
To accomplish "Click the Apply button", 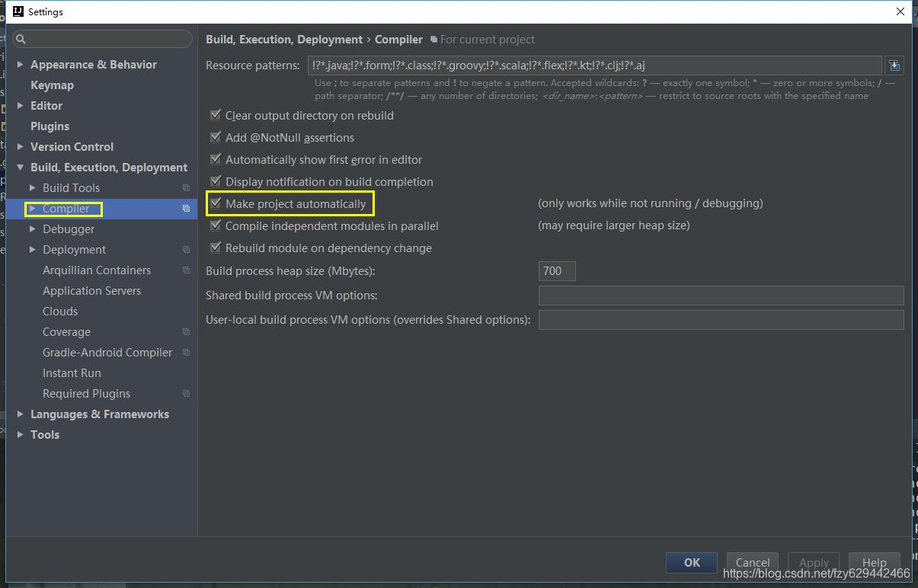I will [814, 563].
